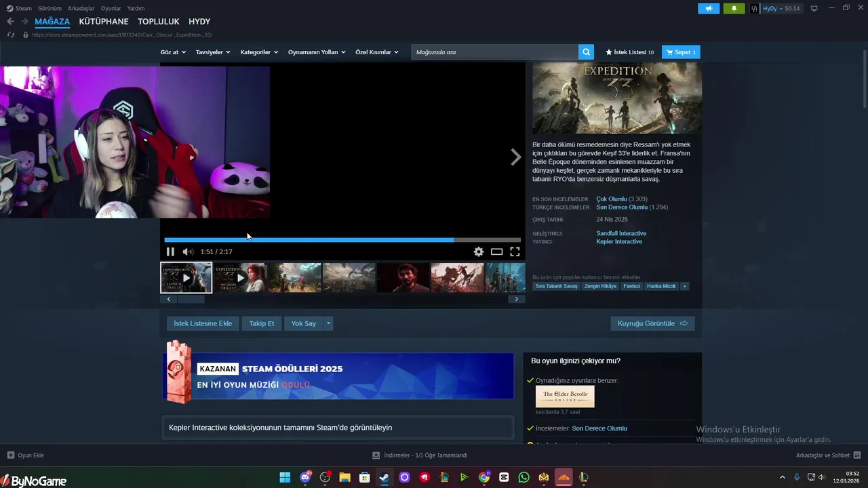Expand the Yok Say options arrow
Screen dimensions: 868x488
coord(328,323)
